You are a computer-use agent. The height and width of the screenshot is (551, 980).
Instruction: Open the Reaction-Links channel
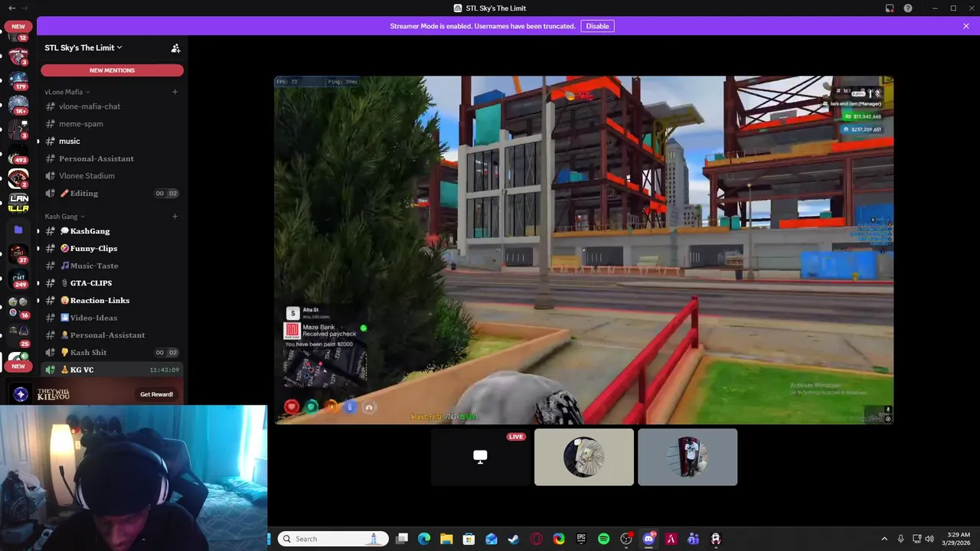112,301
